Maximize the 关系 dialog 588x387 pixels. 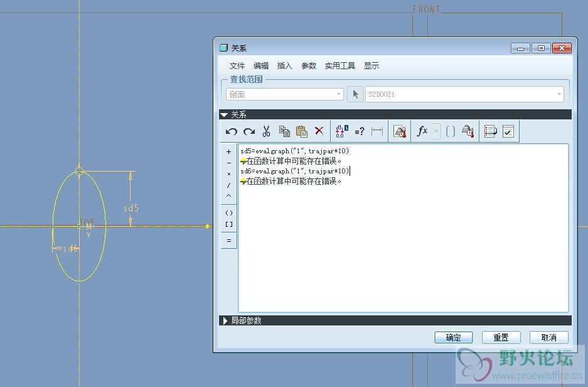point(541,48)
